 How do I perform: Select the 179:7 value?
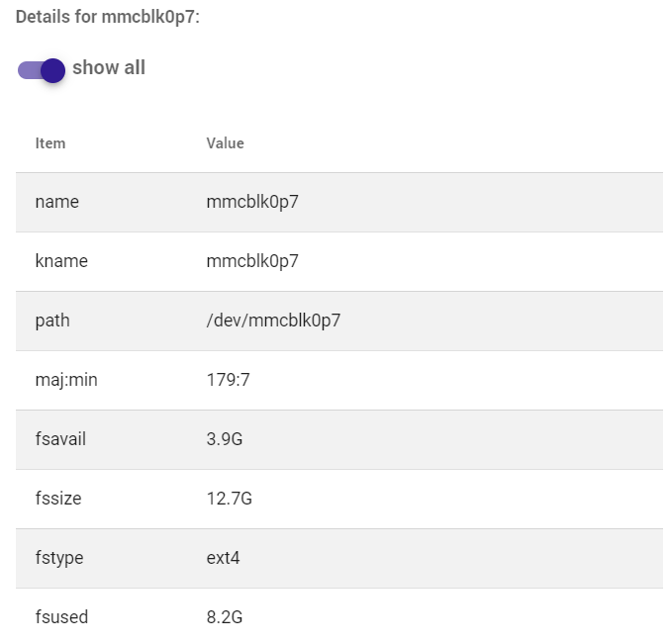(228, 380)
